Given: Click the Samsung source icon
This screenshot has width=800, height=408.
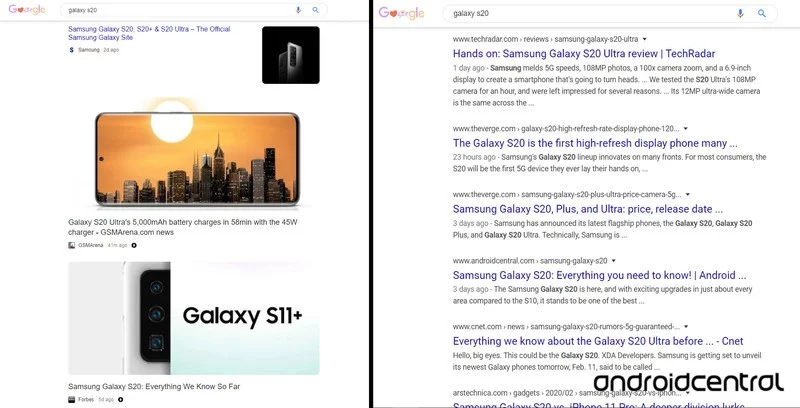Looking at the screenshot, I should tap(71, 50).
